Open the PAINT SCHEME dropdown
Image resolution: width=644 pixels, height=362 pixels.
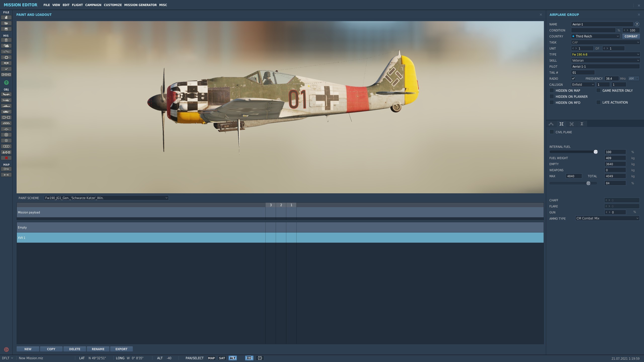coord(106,198)
